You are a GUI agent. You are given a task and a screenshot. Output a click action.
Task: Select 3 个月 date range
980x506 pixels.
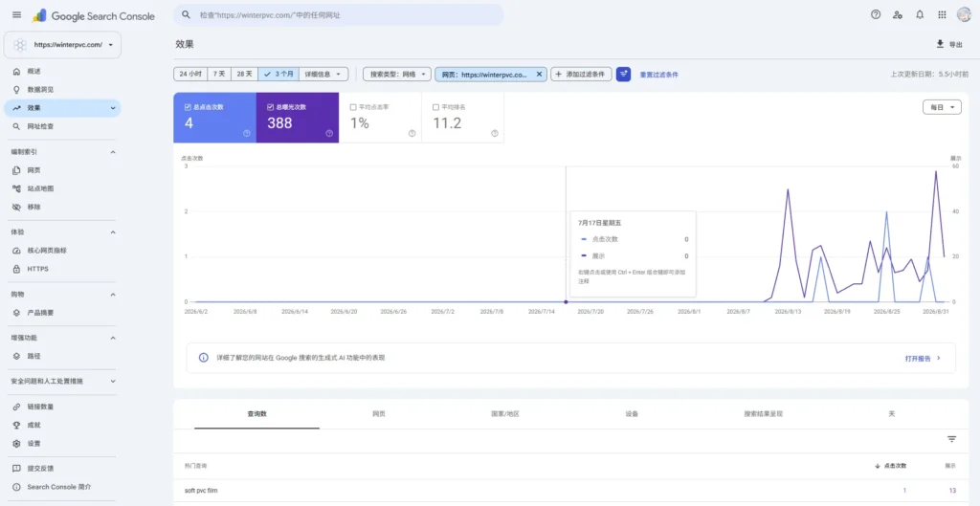tap(278, 75)
